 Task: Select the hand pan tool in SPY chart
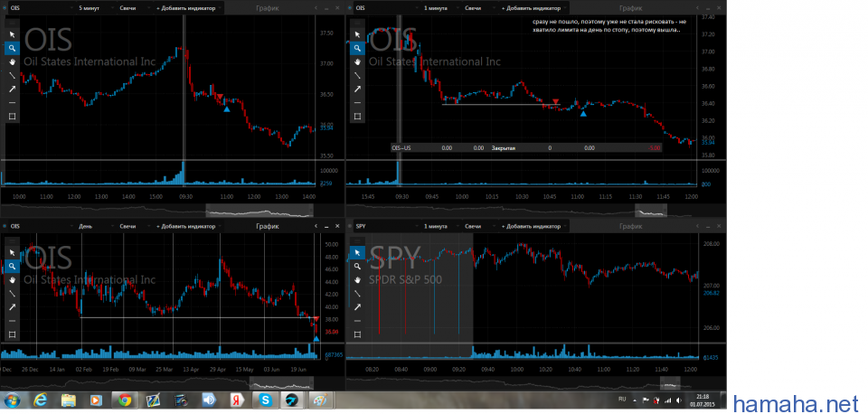[x=358, y=280]
